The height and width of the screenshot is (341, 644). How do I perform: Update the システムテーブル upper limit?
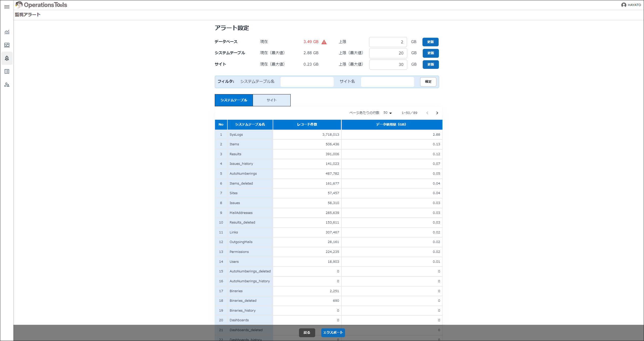431,53
